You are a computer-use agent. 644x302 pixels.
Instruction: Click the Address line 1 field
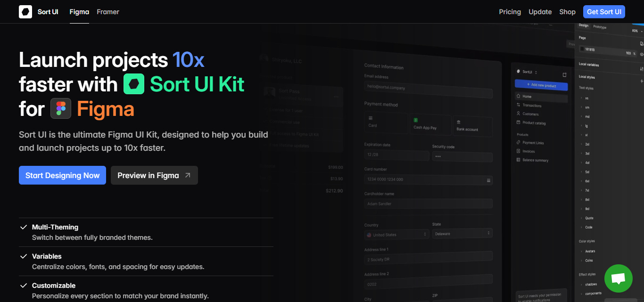[429, 257]
